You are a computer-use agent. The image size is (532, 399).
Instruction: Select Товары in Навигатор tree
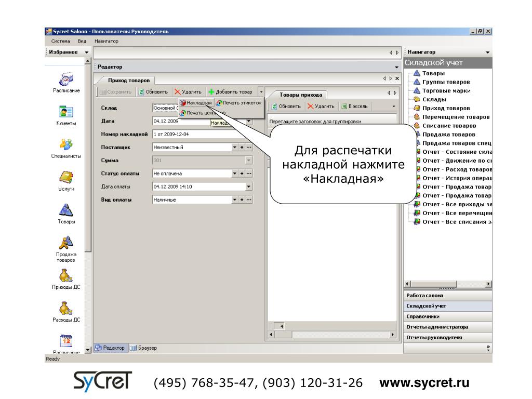tap(433, 73)
